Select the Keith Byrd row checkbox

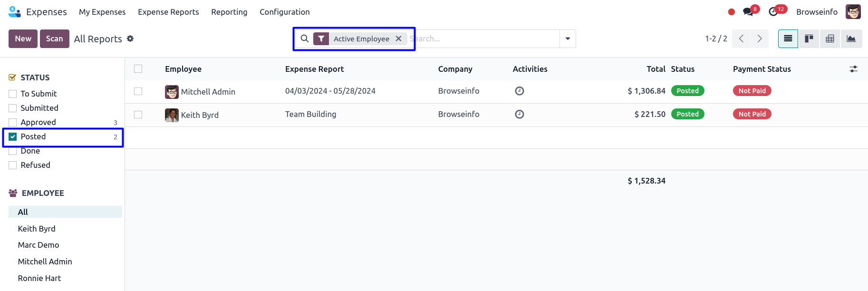(x=138, y=115)
